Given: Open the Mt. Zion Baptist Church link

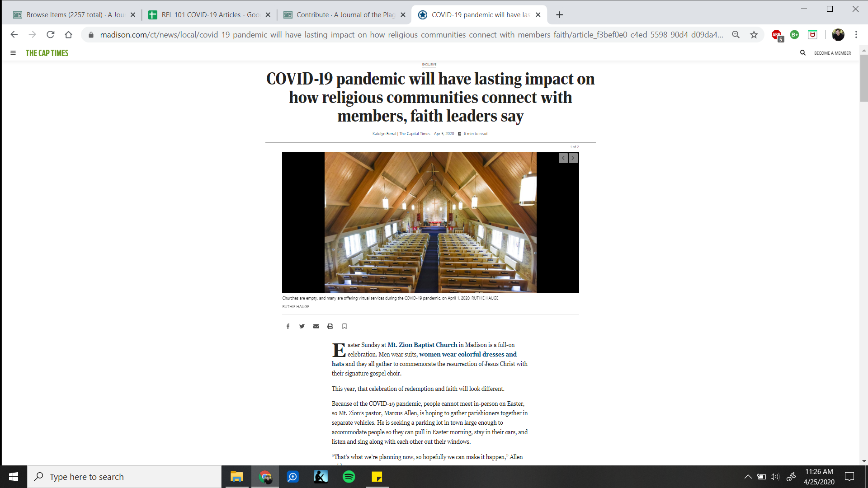Looking at the screenshot, I should click(x=422, y=345).
